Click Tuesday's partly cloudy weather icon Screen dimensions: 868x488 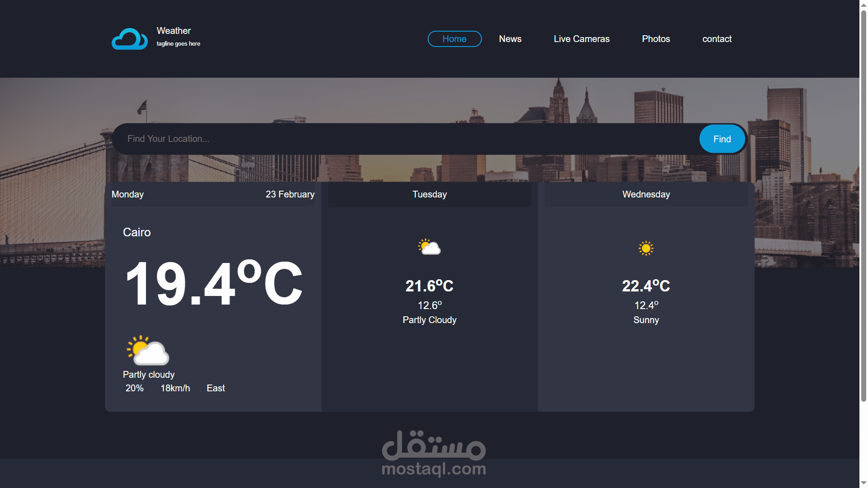coord(429,247)
